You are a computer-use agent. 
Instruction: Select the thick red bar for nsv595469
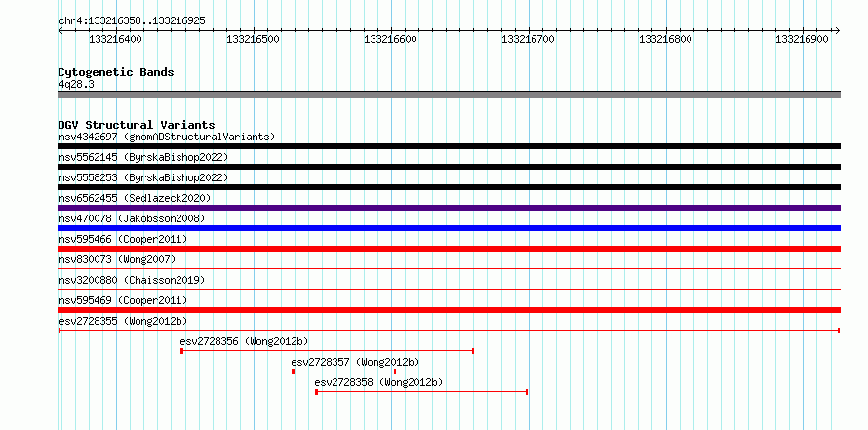pos(449,310)
